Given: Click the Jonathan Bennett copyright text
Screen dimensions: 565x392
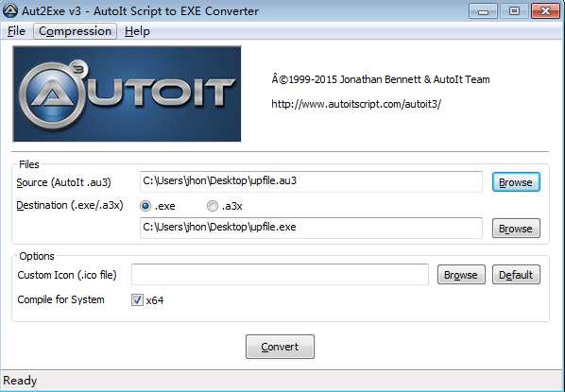Looking at the screenshot, I should point(381,79).
